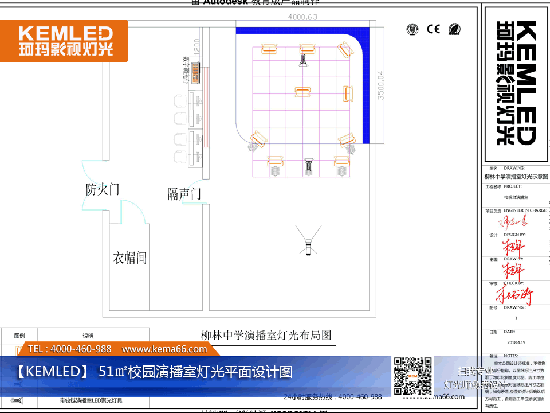Click the bottom red signature in the title block
This screenshot has height=413, width=550.
[514, 295]
